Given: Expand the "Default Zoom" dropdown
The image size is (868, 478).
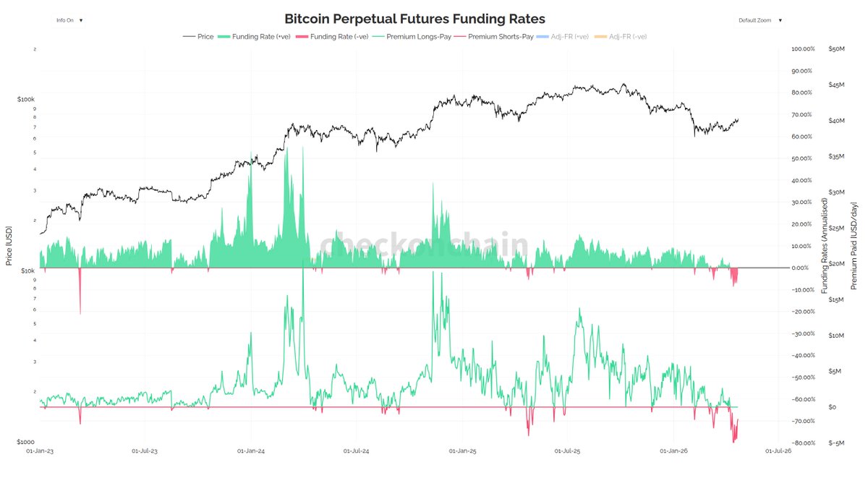Looking at the screenshot, I should click(x=759, y=20).
